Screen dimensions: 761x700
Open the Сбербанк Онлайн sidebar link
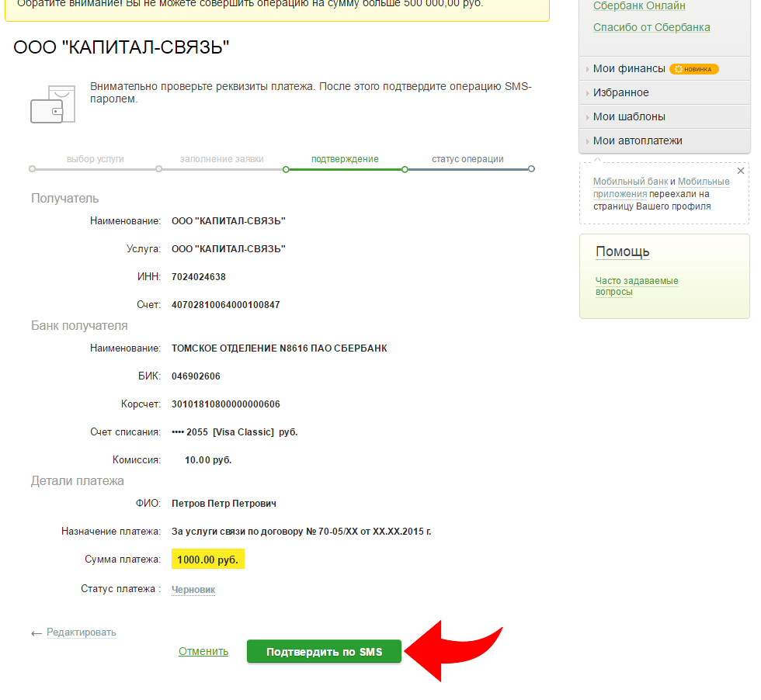pyautogui.click(x=639, y=6)
